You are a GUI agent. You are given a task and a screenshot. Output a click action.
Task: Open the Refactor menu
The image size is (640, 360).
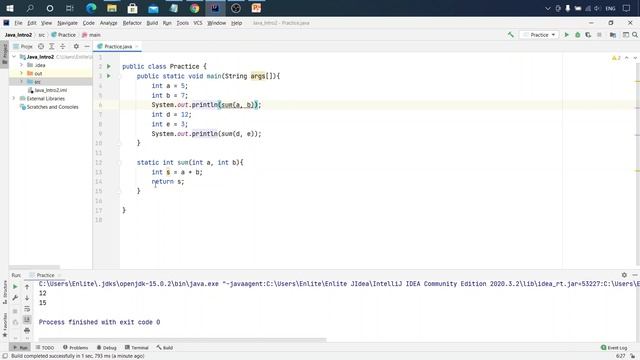(x=132, y=23)
